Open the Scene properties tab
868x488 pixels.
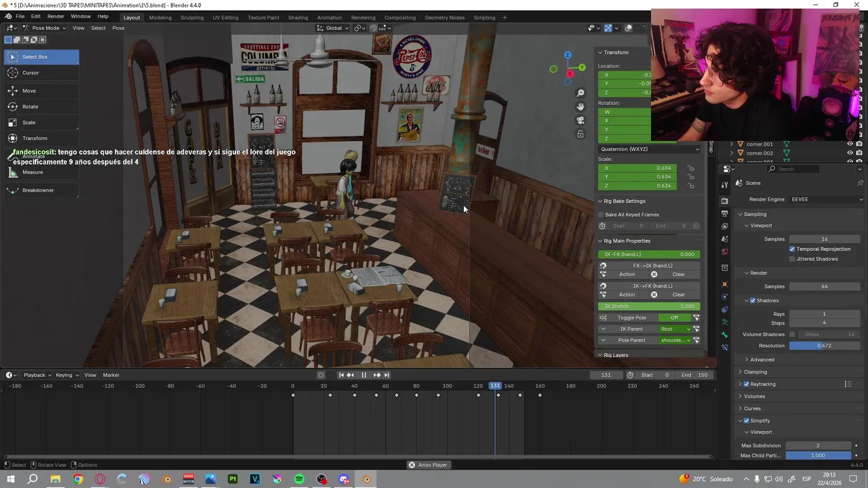click(724, 239)
